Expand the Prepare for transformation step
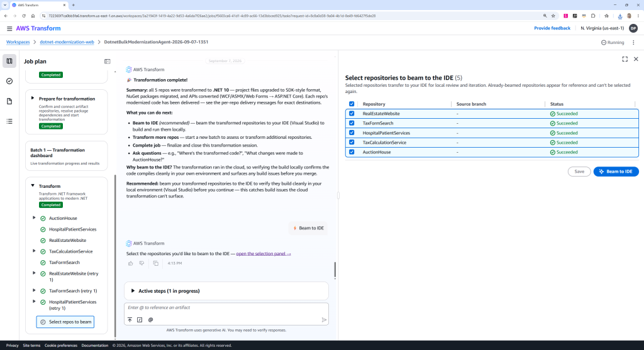The image size is (644, 350). [x=33, y=99]
